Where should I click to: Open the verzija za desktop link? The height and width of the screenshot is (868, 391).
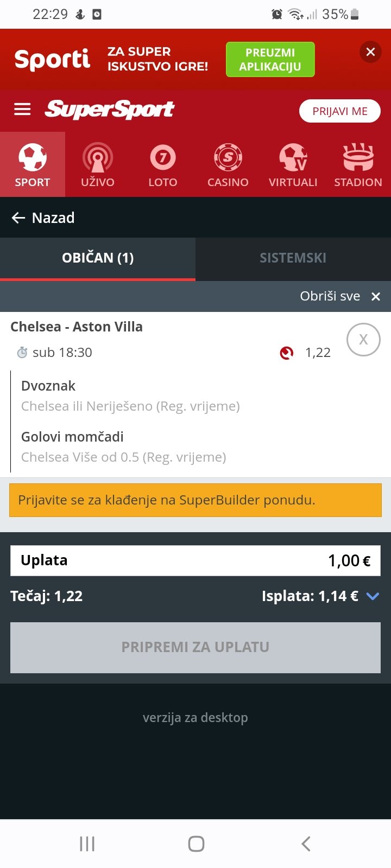pyautogui.click(x=195, y=718)
